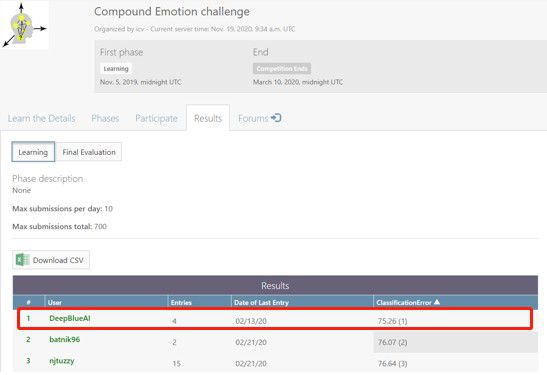This screenshot has width=547, height=375.
Task: Download the results as CSV
Action: tap(51, 260)
